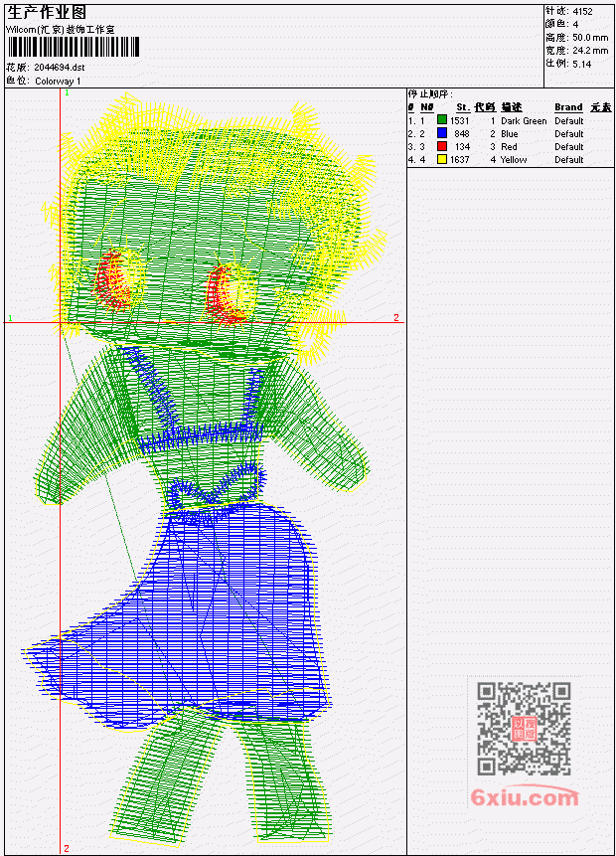Click row number '4.' of stop sequence
This screenshot has height=856, width=616.
[x=411, y=159]
